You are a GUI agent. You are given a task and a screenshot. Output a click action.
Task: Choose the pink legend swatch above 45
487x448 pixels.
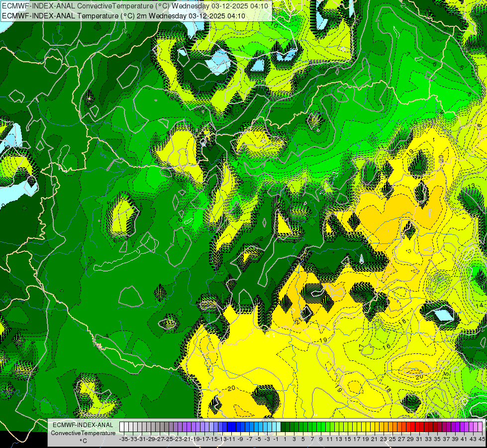pos(480,427)
